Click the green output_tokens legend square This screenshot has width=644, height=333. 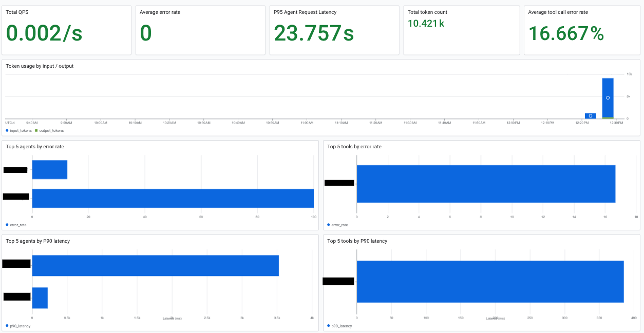point(35,130)
